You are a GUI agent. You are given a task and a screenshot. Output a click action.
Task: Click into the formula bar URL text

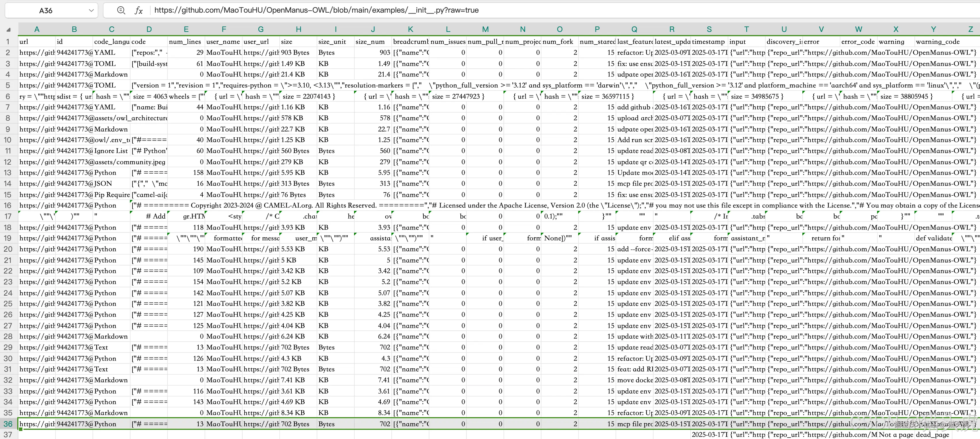316,10
